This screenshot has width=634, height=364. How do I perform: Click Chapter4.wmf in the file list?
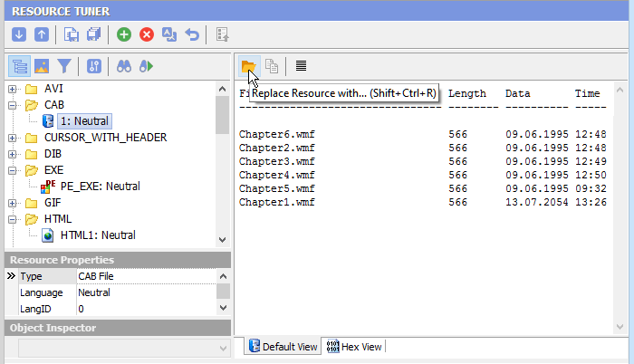(x=277, y=175)
